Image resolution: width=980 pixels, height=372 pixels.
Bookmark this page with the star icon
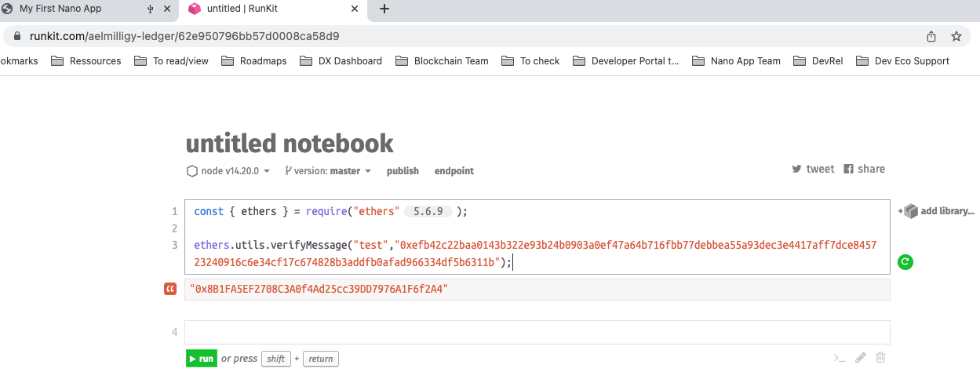pos(956,36)
